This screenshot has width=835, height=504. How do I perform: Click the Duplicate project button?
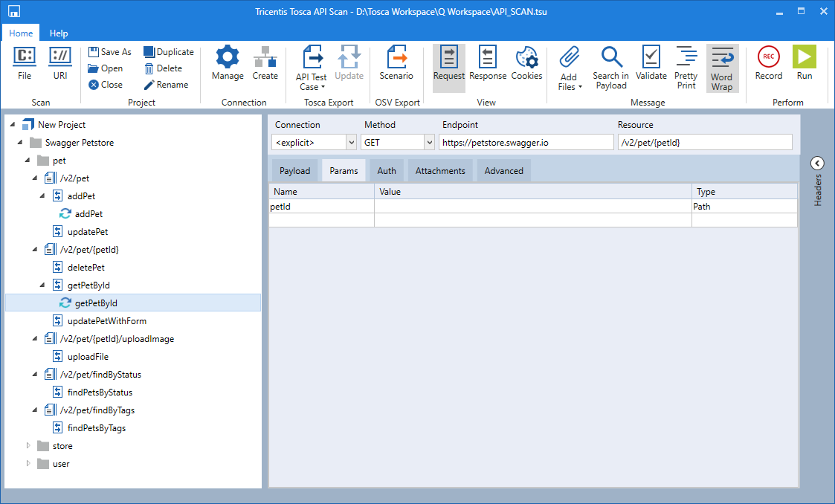pyautogui.click(x=168, y=52)
